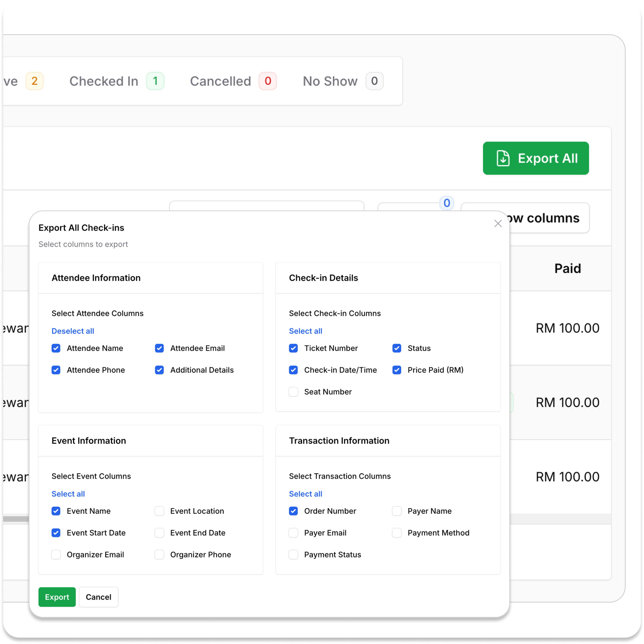The height and width of the screenshot is (644, 644).
Task: Close the Export All Check-ins dialog
Action: coord(498,223)
